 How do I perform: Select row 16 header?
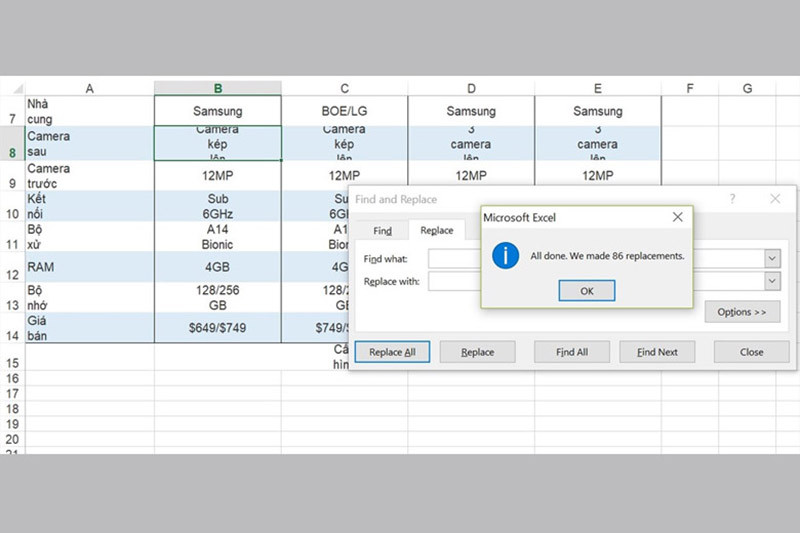(12, 378)
